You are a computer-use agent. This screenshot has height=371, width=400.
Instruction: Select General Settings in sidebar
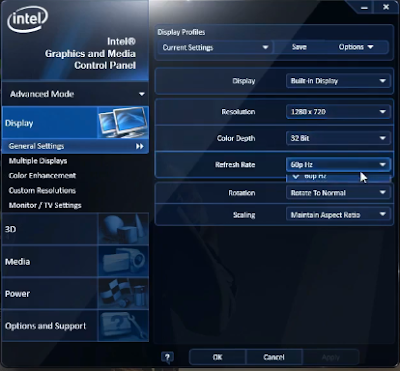click(75, 146)
